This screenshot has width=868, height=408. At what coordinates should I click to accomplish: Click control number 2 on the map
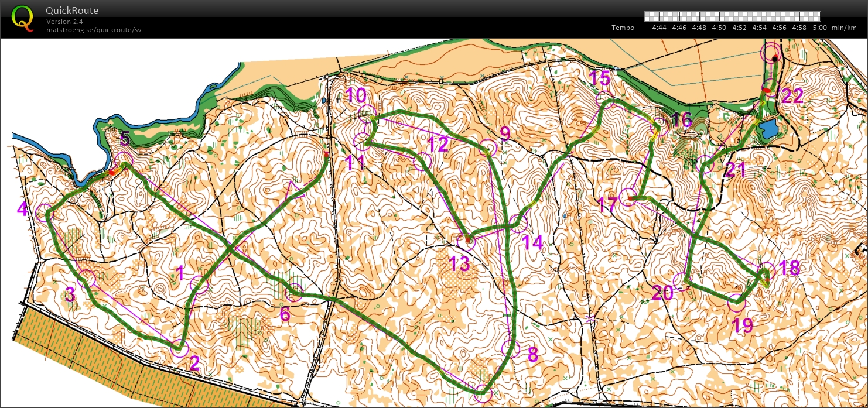(194, 364)
